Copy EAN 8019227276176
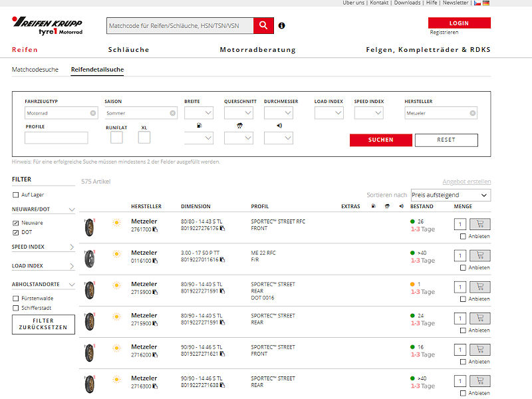The image size is (532, 399). 222,228
